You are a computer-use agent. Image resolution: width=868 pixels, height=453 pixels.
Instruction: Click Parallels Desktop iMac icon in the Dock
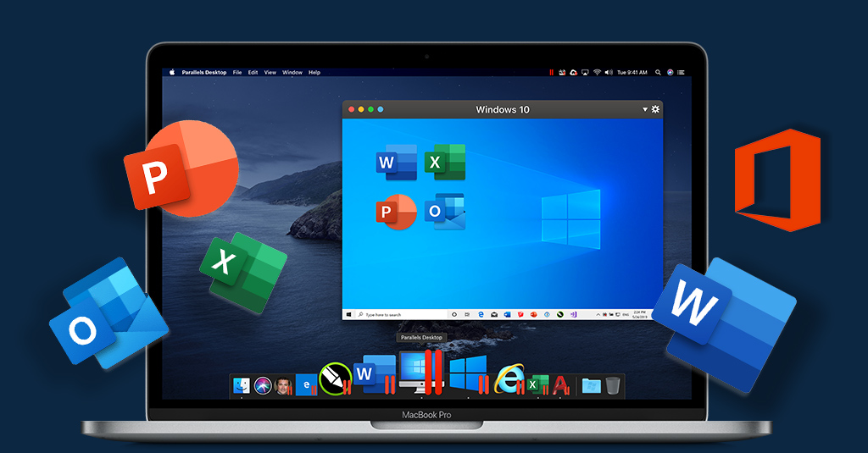pyautogui.click(x=420, y=371)
